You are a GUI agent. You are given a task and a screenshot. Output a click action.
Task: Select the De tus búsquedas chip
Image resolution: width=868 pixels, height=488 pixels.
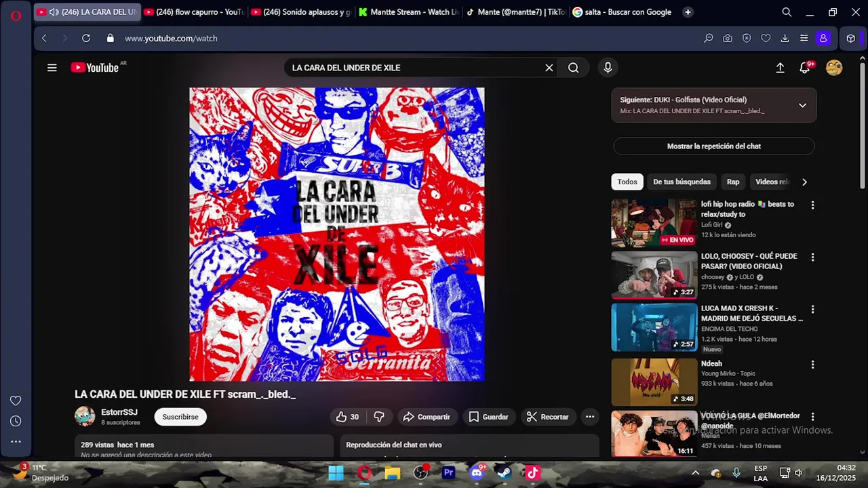[682, 182]
